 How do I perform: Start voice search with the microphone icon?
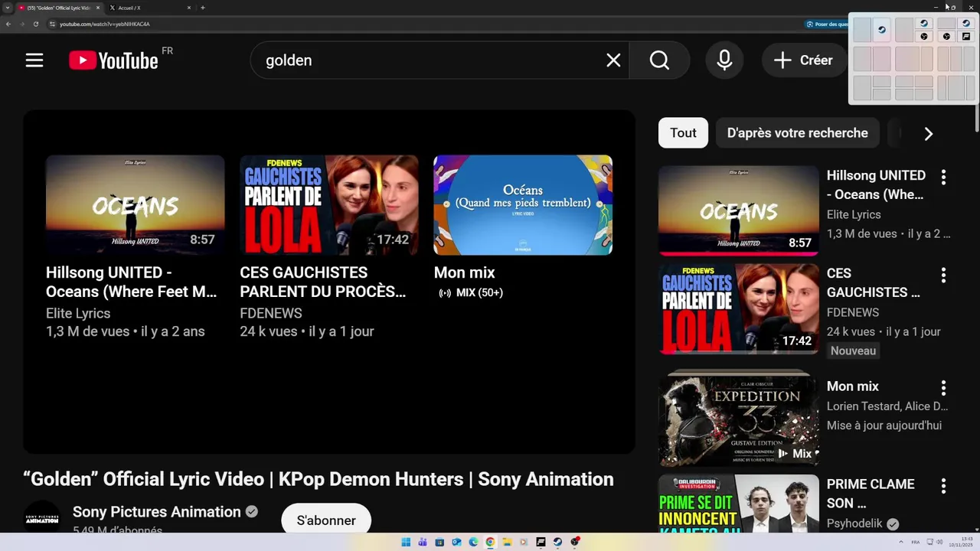pyautogui.click(x=724, y=60)
